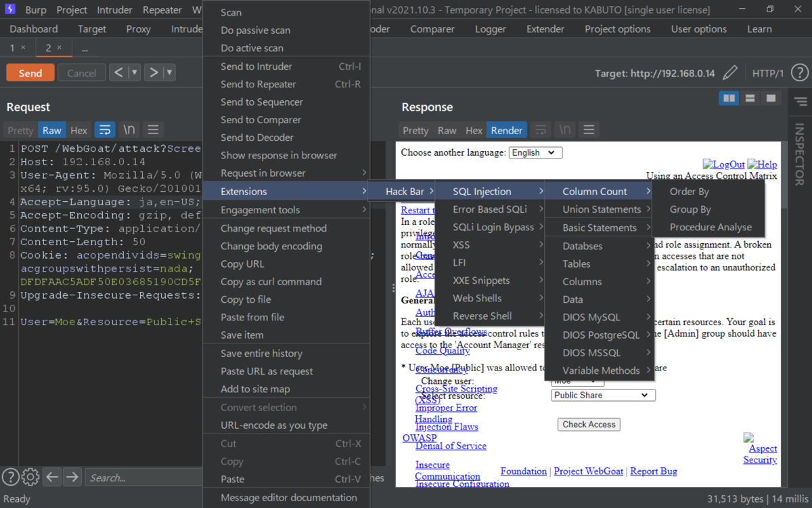Viewport: 812px width, 508px height.
Task: Choose Do active scan menu entry
Action: 286,48
